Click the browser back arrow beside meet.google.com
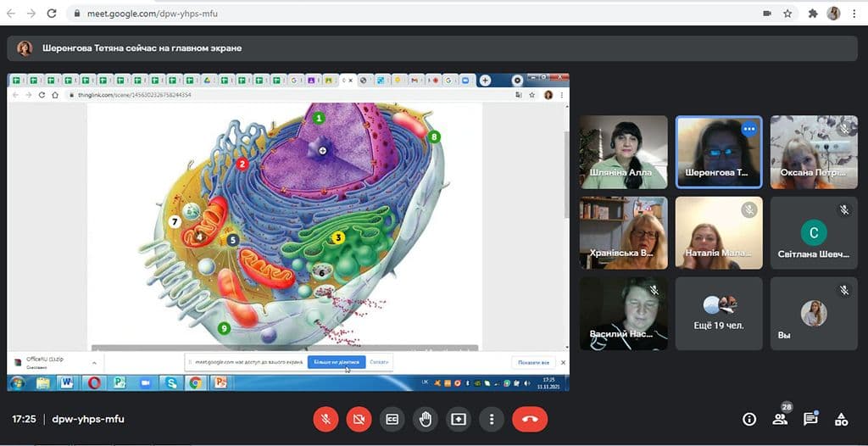Image resolution: width=868 pixels, height=446 pixels. 10,14
